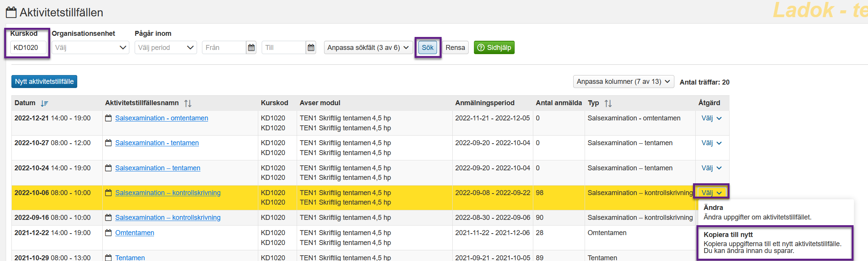This screenshot has height=261, width=868.
Task: Click calendar icon in 2022-10-27 tentamen row
Action: click(x=108, y=143)
